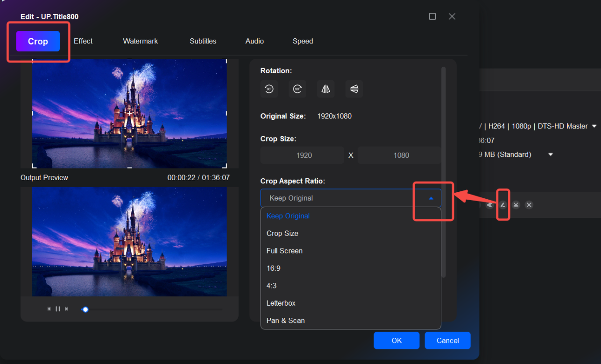601x364 pixels.
Task: Skip to the next frame
Action: click(67, 309)
